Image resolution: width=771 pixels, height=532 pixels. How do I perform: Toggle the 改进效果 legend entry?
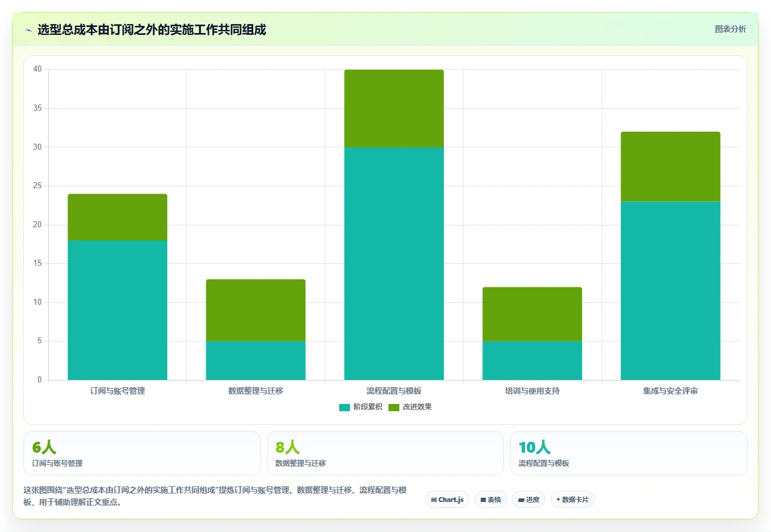[410, 407]
